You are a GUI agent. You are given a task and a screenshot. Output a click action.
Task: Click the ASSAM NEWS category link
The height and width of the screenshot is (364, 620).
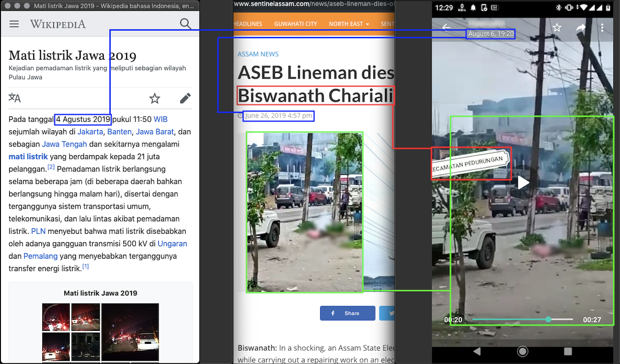coord(258,54)
